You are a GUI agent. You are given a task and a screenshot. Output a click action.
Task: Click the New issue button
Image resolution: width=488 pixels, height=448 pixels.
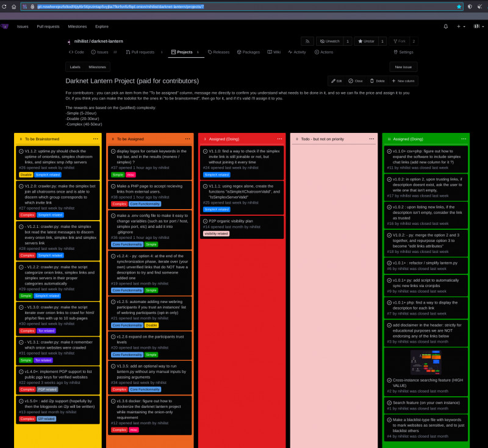[403, 67]
